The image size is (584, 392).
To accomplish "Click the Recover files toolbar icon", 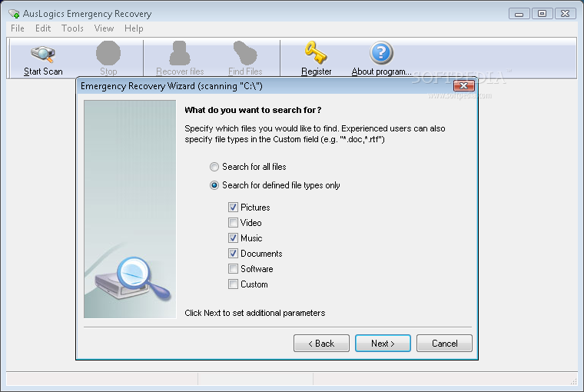I will pyautogui.click(x=180, y=53).
